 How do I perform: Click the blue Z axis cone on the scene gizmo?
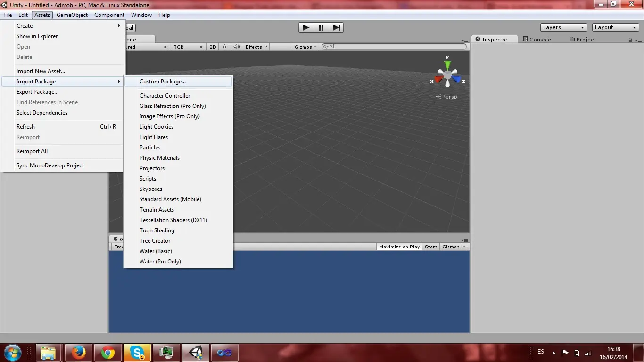[x=456, y=80]
